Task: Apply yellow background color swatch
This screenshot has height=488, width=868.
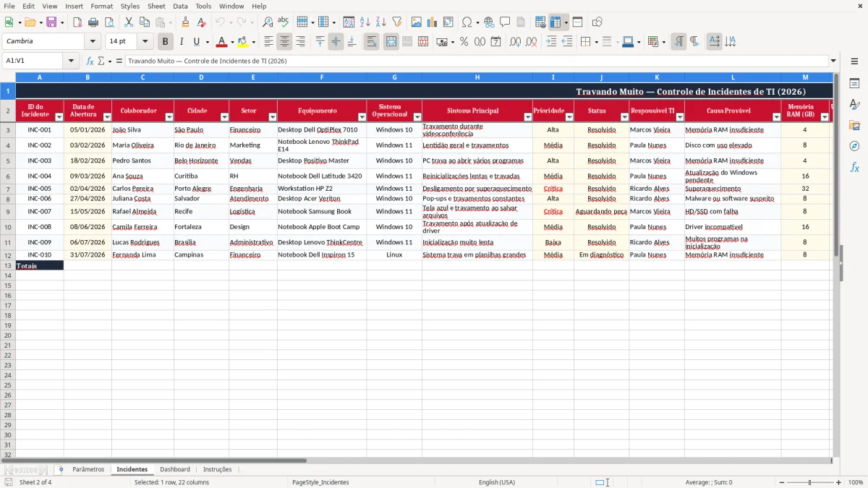Action: [x=242, y=42]
